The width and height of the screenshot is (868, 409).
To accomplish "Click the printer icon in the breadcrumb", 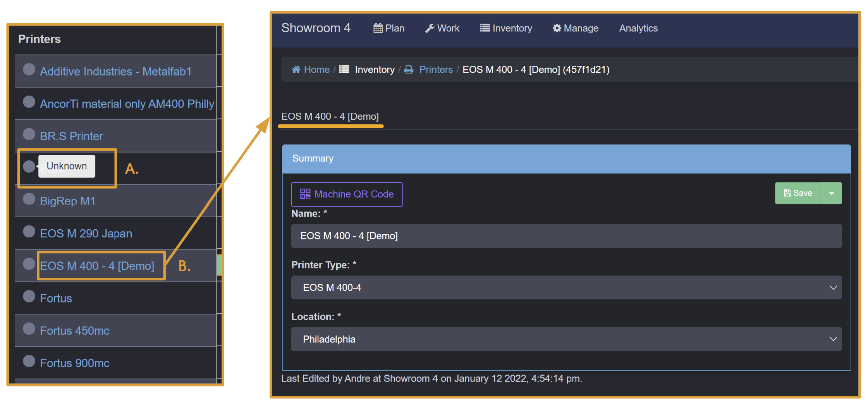I will (409, 69).
